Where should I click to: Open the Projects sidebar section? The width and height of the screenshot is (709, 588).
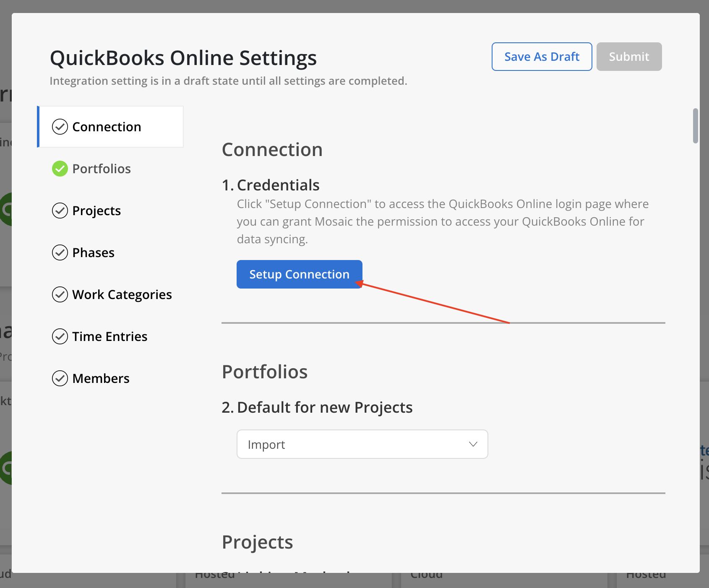tap(96, 211)
